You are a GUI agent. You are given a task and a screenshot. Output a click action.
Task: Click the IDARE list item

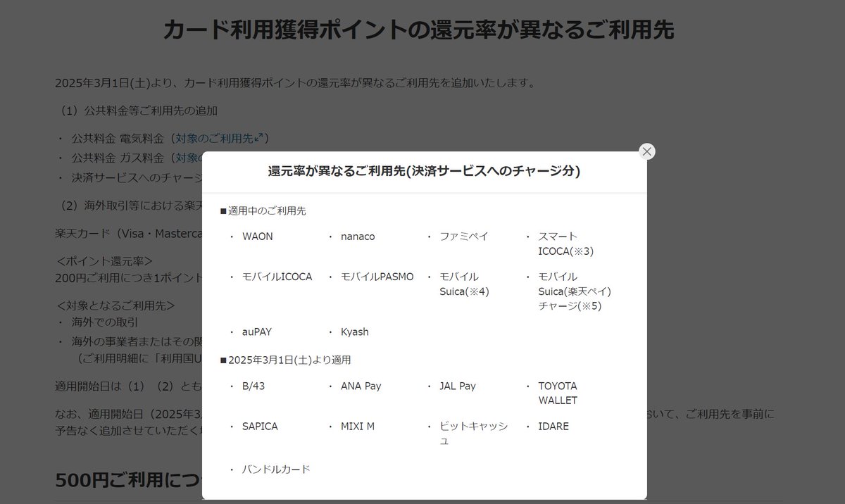pos(553,426)
